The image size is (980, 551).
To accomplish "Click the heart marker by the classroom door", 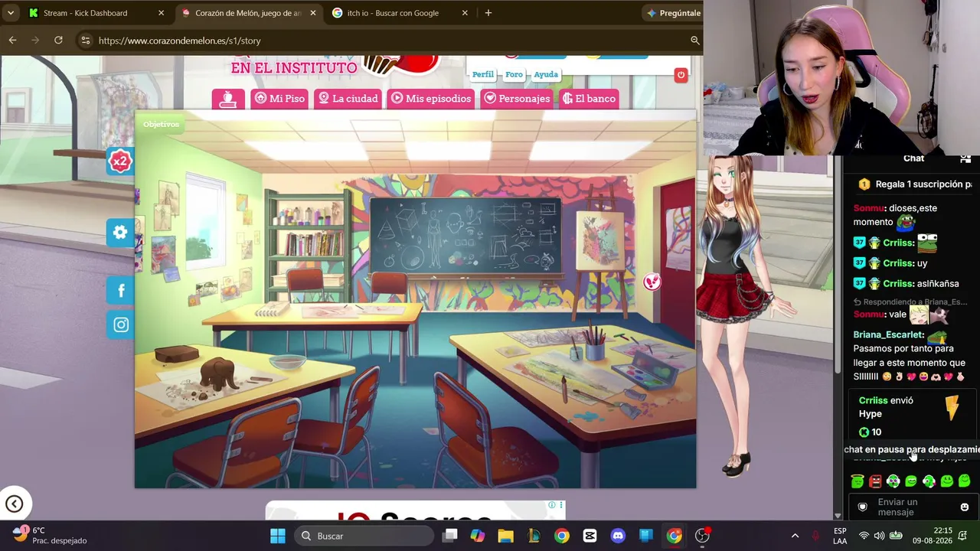I will point(652,282).
